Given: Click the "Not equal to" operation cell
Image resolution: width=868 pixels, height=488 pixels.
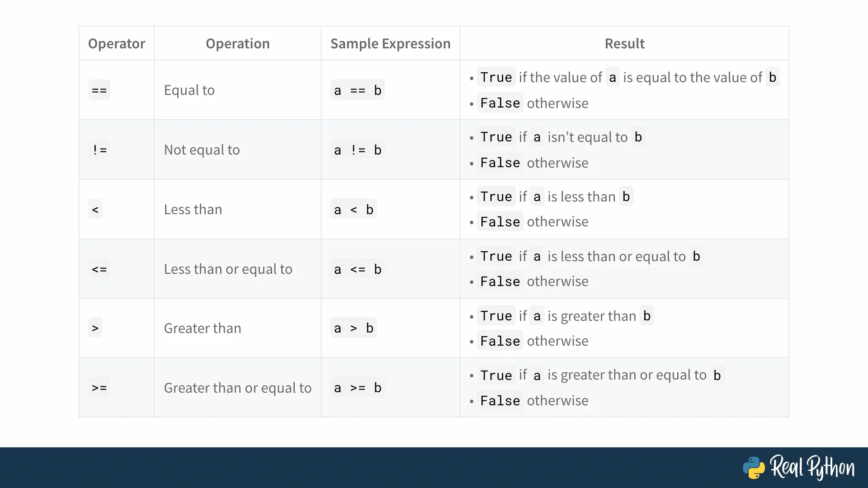Looking at the screenshot, I should coord(202,150).
